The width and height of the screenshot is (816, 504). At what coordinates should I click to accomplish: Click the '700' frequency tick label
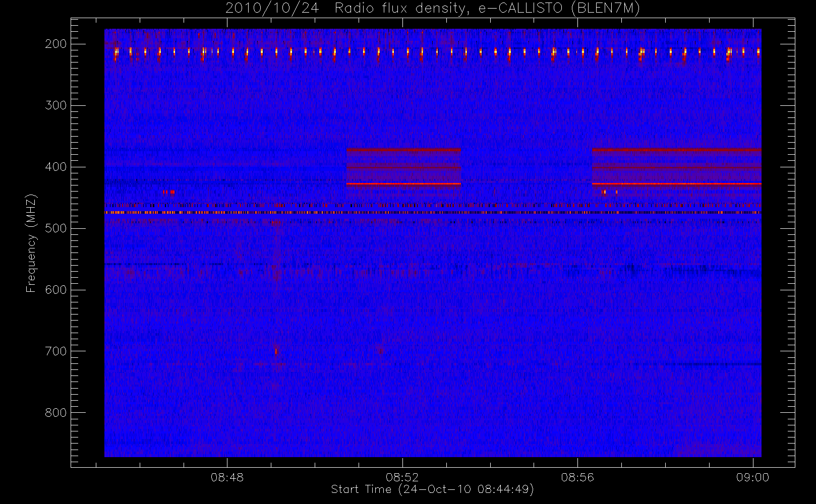56,351
